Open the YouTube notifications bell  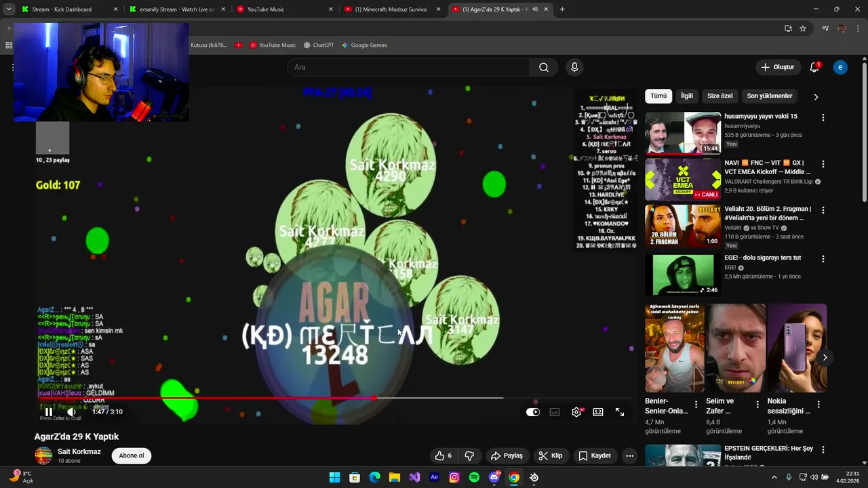click(x=814, y=67)
